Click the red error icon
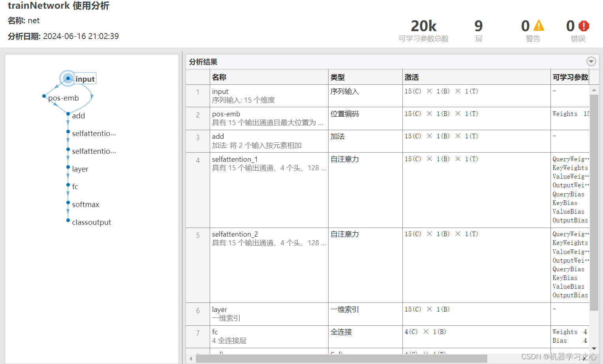The width and height of the screenshot is (603, 364). (584, 26)
